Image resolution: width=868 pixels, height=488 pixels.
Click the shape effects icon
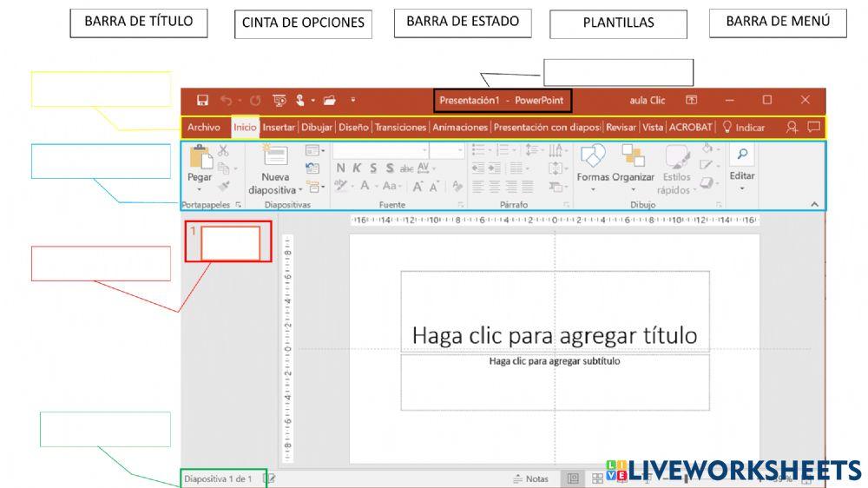707,183
